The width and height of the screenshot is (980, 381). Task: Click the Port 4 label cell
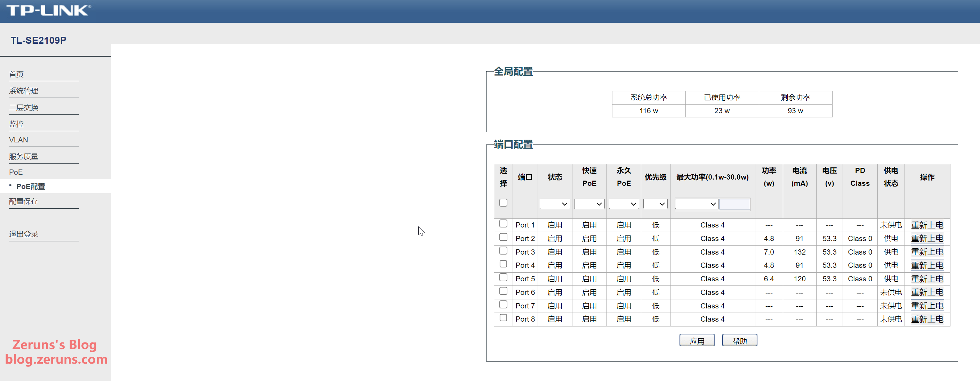pyautogui.click(x=525, y=266)
